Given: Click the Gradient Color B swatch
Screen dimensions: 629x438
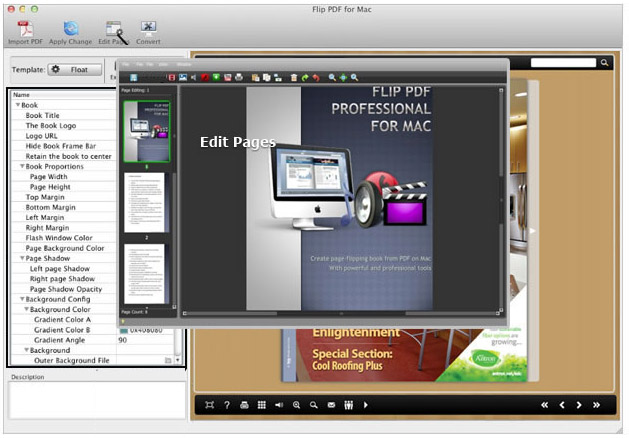Looking at the screenshot, I should pos(124,331).
